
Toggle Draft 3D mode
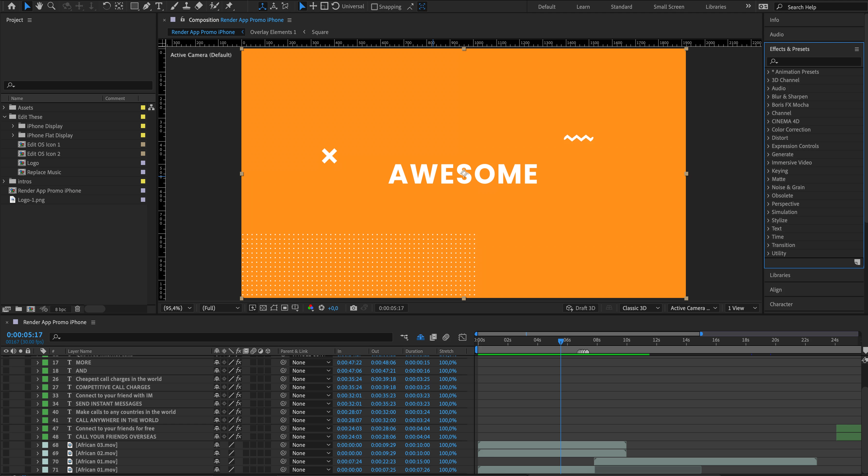coord(581,308)
